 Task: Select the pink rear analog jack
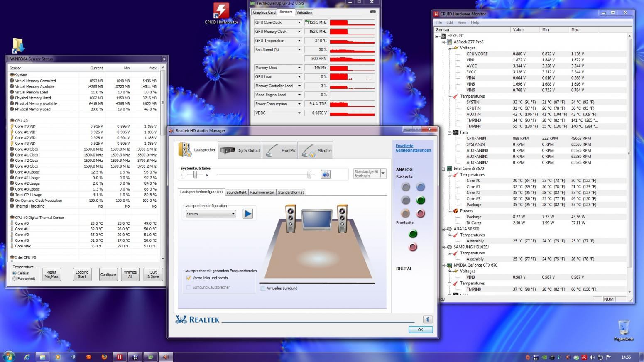(x=421, y=213)
